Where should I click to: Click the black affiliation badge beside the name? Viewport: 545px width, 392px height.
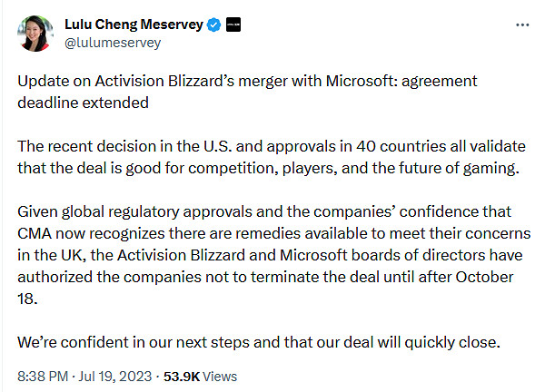tap(233, 25)
